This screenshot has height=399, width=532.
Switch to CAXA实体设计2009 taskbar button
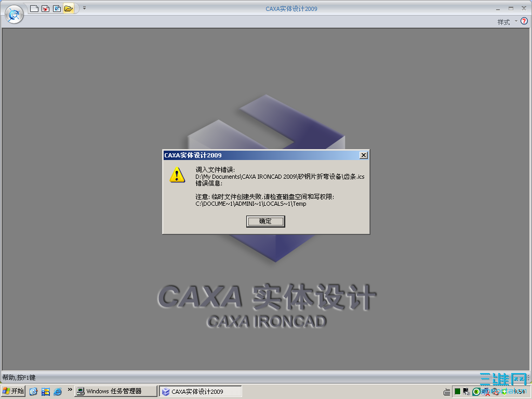[201, 392]
